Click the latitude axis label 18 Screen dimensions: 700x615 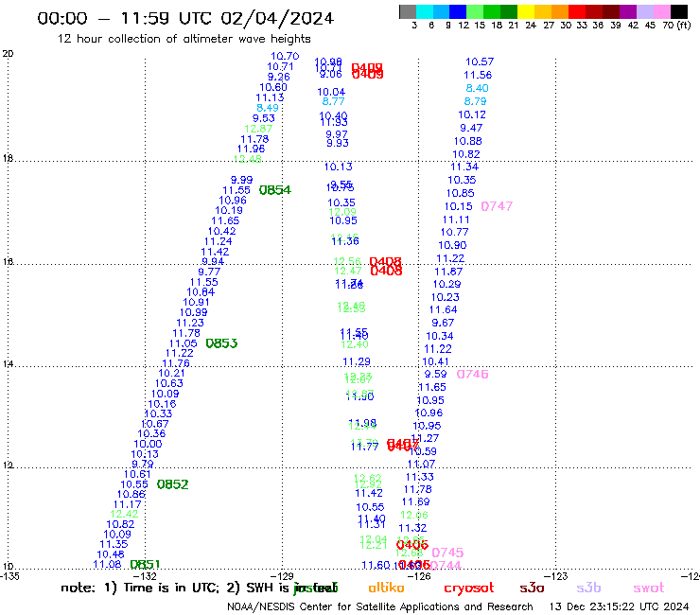point(8,159)
